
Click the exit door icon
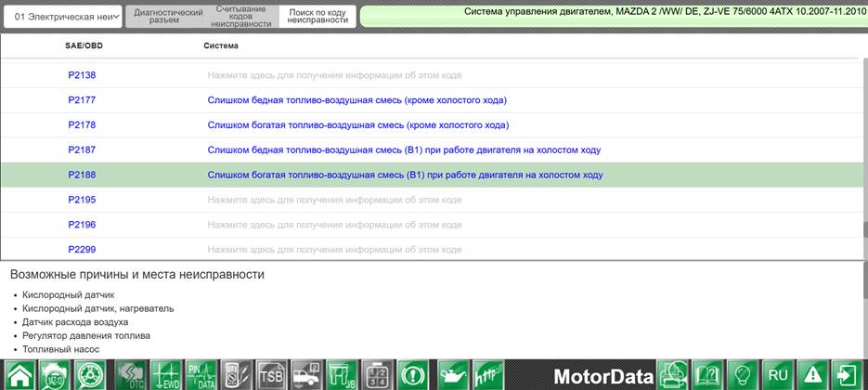coord(848,374)
